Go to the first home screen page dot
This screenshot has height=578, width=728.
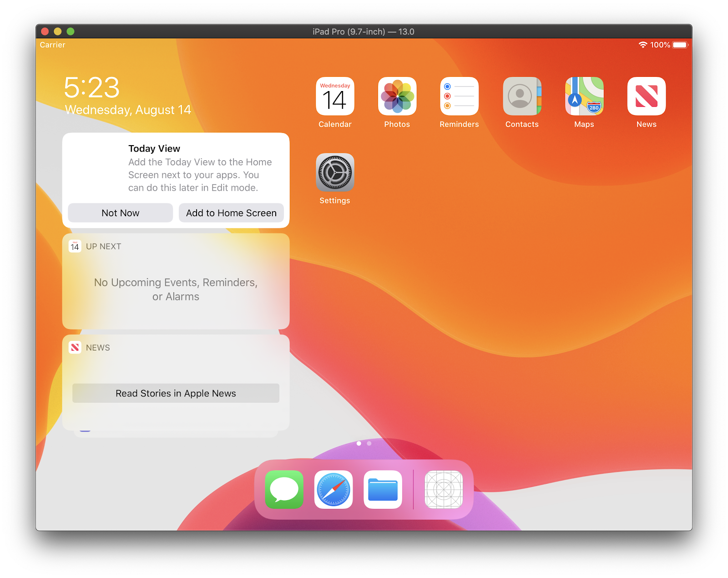[359, 443]
